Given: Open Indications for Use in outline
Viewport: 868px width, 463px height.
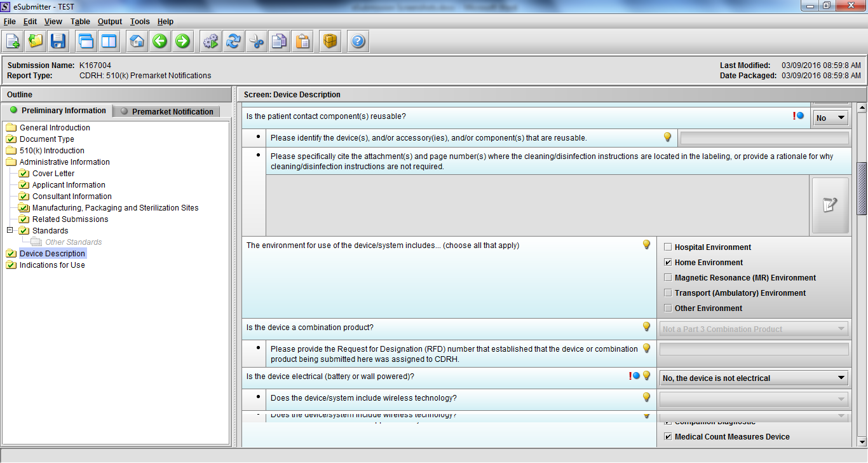Looking at the screenshot, I should point(52,265).
